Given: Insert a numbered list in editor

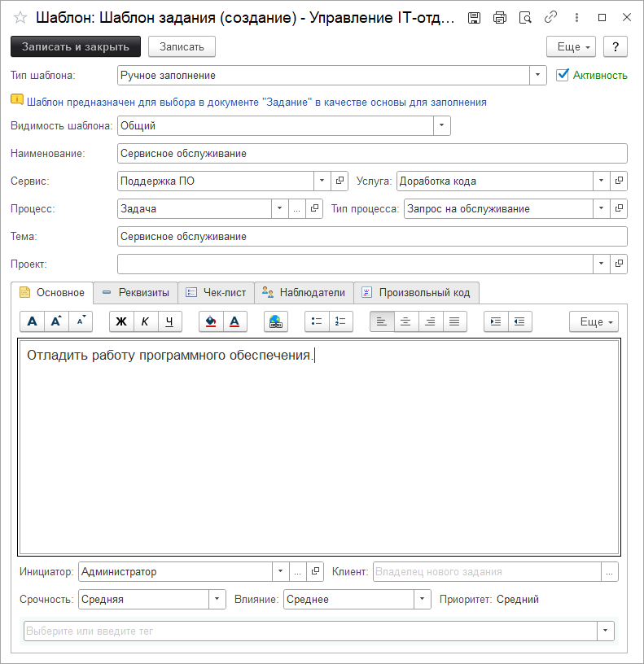Looking at the screenshot, I should [x=341, y=321].
